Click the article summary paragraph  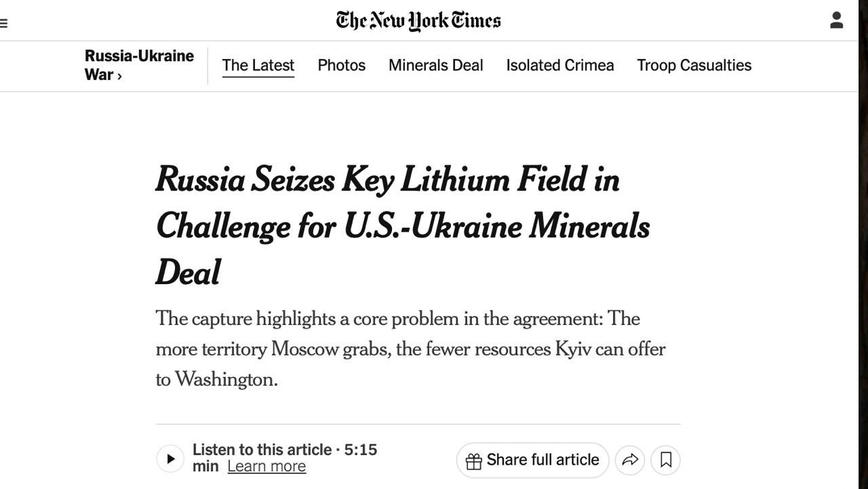(410, 349)
